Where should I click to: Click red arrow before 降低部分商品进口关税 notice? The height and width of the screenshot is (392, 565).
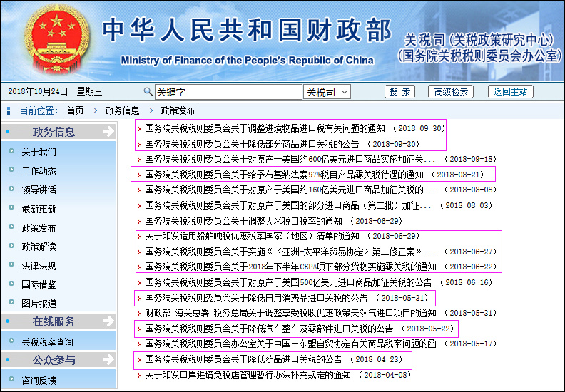pos(139,145)
